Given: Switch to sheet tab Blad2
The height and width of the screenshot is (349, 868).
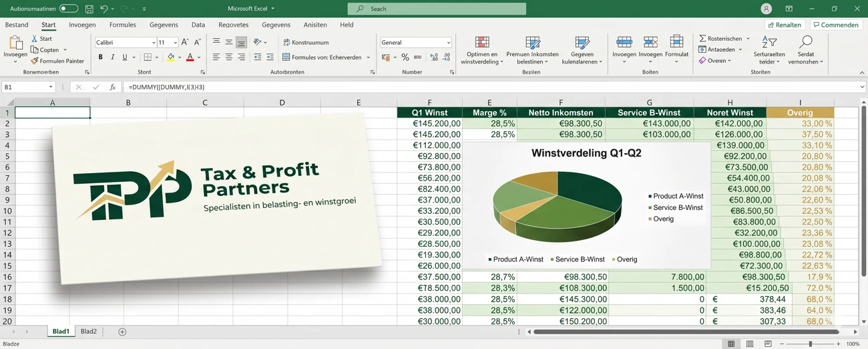Looking at the screenshot, I should pos(89,332).
